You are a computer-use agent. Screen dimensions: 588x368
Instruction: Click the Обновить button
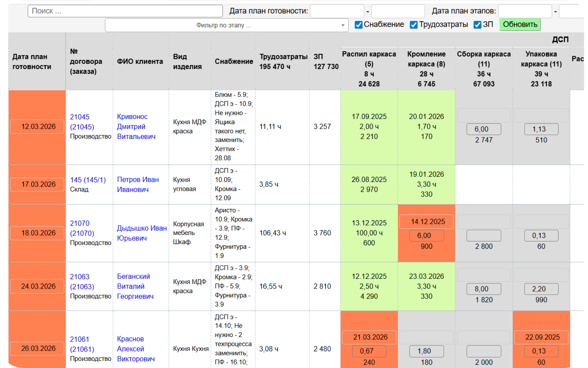tap(520, 25)
